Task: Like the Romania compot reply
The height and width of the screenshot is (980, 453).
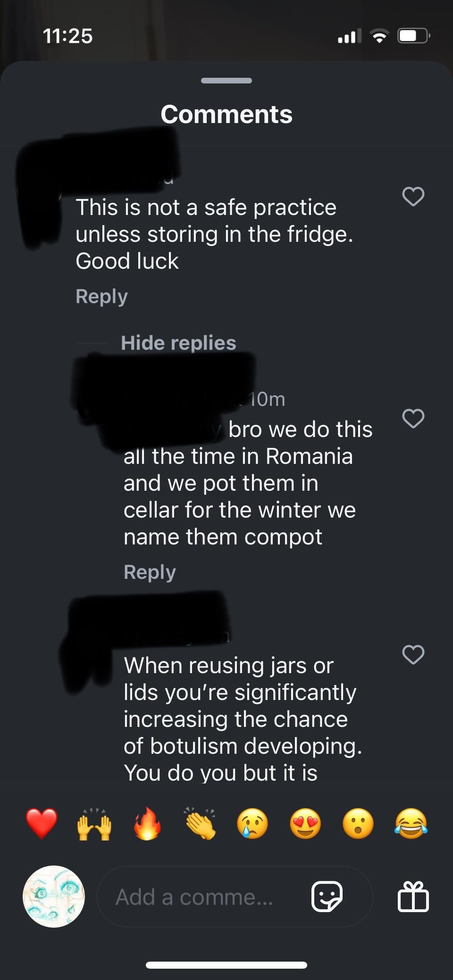Action: point(413,418)
